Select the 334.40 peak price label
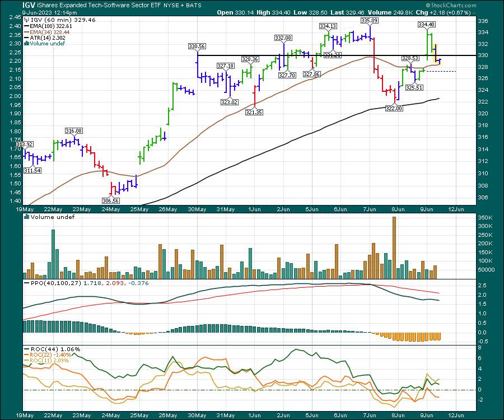The height and width of the screenshot is (420, 504). click(x=427, y=25)
